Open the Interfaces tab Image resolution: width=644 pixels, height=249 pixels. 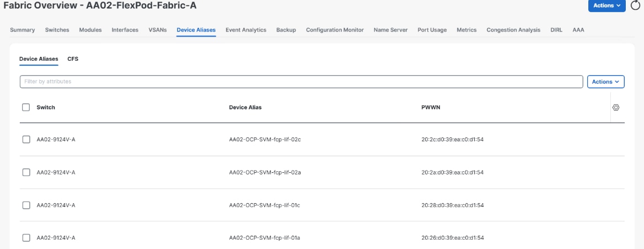(x=125, y=30)
